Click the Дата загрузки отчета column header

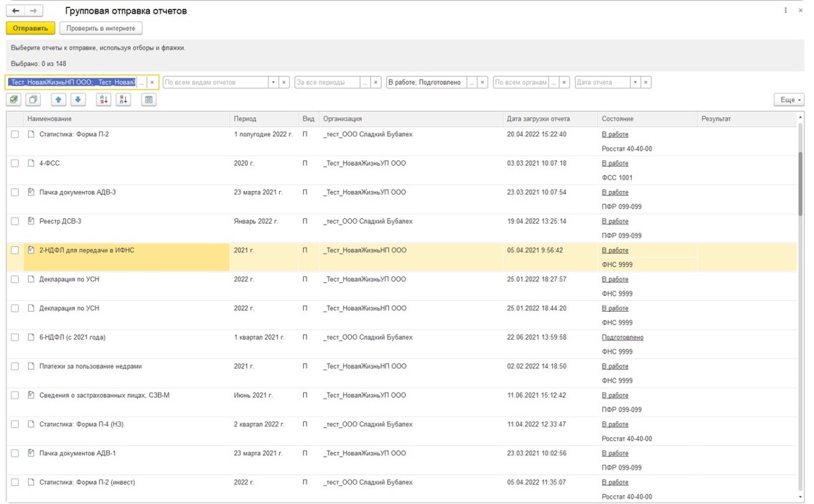click(550, 119)
